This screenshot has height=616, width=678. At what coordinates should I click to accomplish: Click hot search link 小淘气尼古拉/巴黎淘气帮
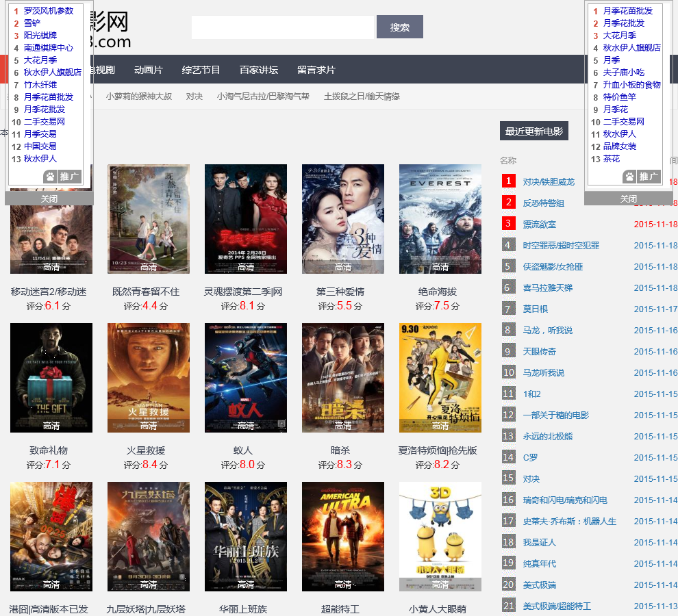pos(263,97)
